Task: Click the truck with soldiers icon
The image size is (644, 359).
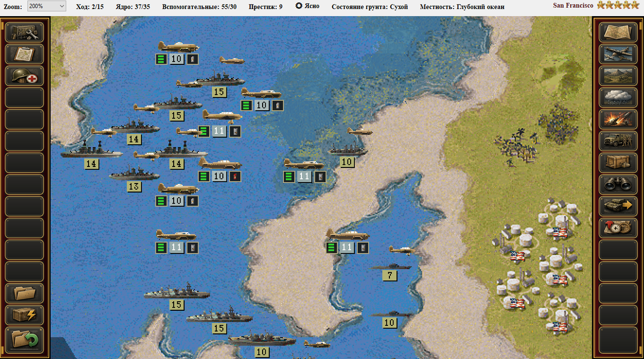Action: (x=619, y=141)
